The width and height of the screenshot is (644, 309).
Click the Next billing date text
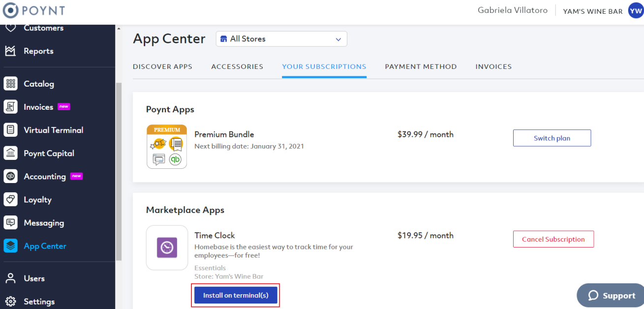pos(249,146)
